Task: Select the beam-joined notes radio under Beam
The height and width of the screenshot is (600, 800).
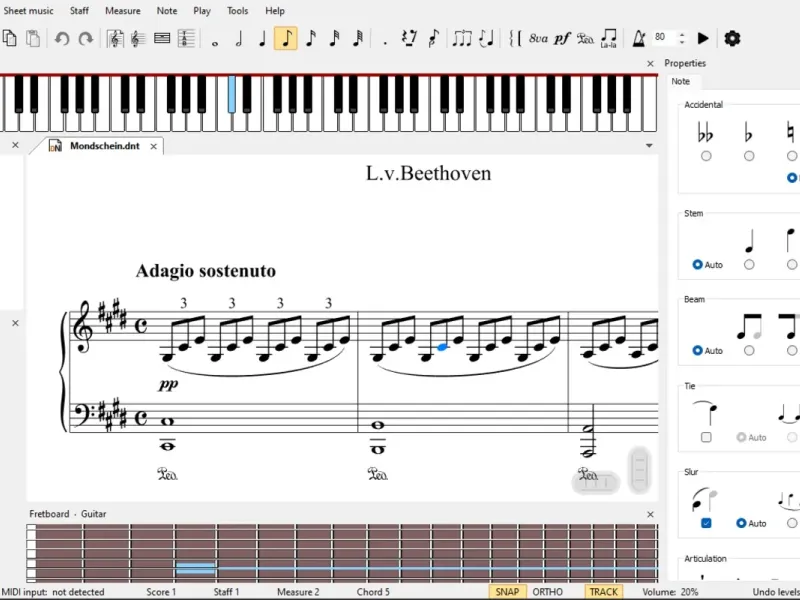Action: (x=749, y=351)
